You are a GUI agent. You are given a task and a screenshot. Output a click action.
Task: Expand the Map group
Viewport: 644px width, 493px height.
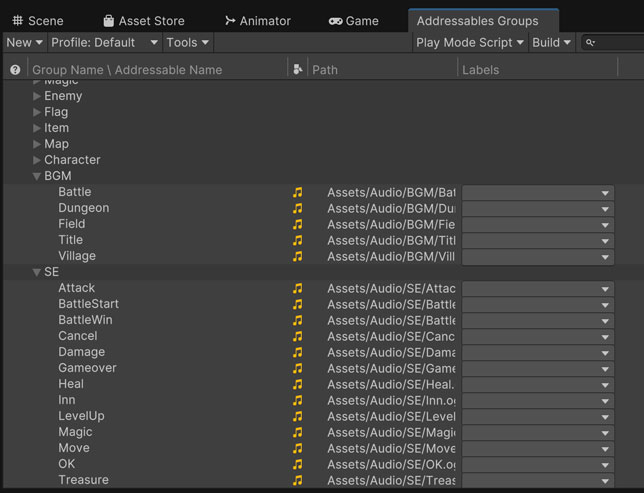point(37,144)
